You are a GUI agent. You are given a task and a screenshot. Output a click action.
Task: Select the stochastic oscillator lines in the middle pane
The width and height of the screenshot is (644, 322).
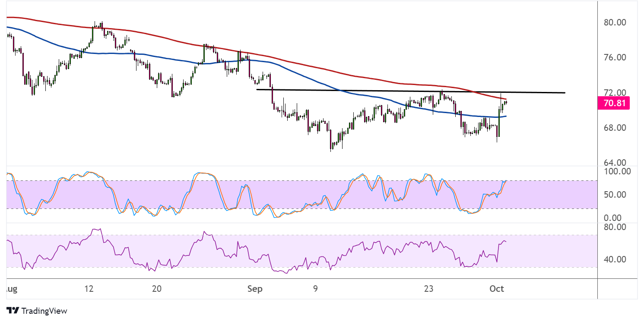point(257,194)
